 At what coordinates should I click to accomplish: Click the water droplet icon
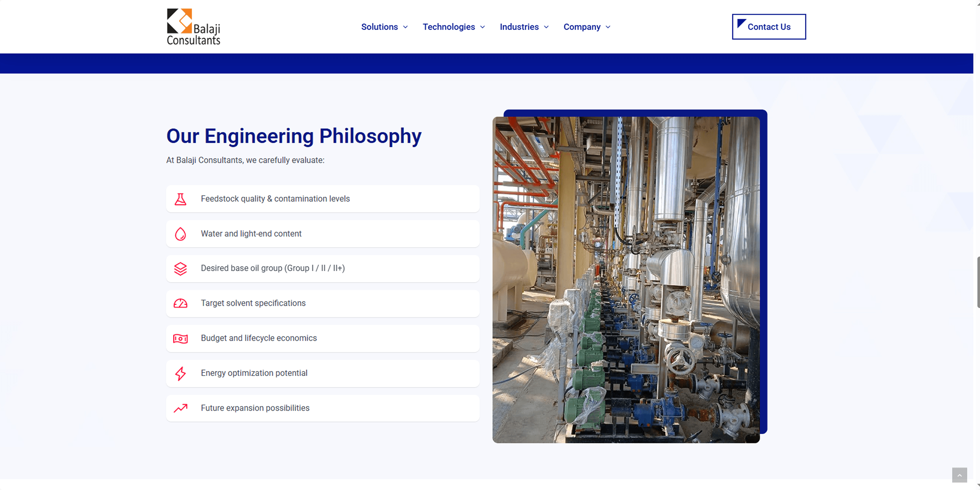pyautogui.click(x=180, y=234)
